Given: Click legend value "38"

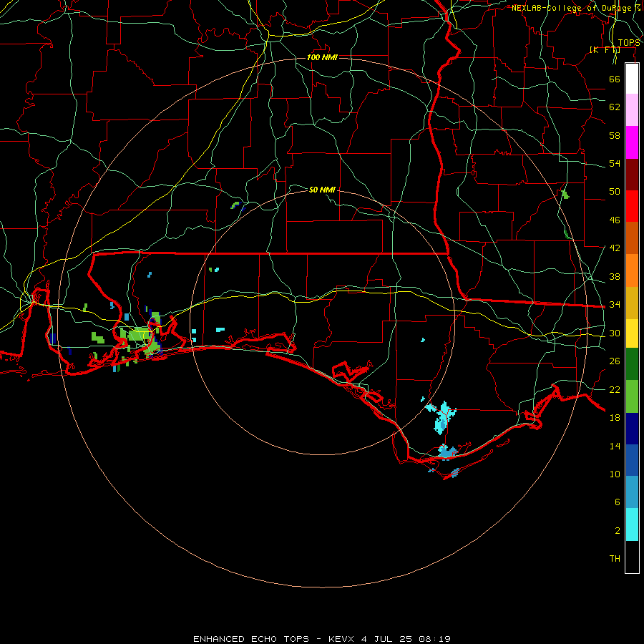Looking at the screenshot, I should click(x=615, y=276).
